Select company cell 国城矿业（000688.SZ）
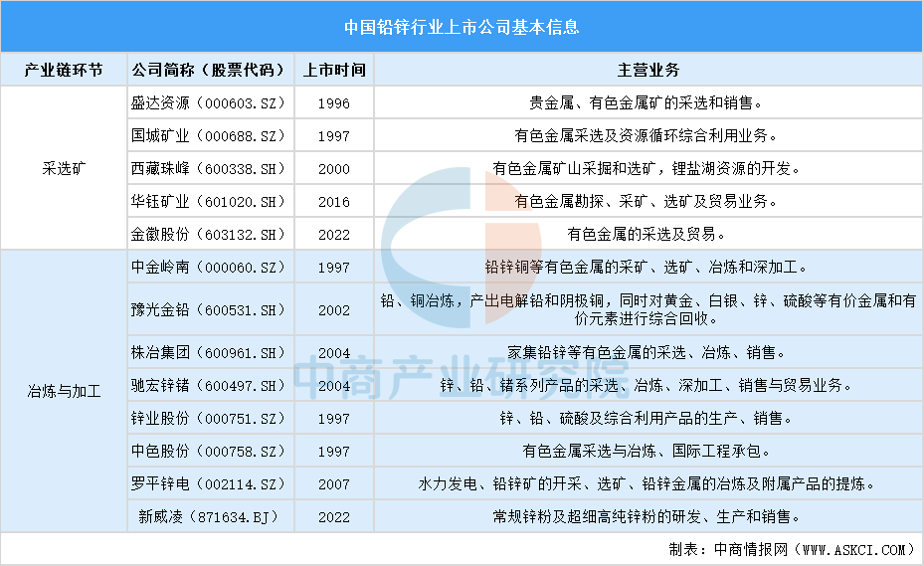Image resolution: width=924 pixels, height=566 pixels. point(211,136)
